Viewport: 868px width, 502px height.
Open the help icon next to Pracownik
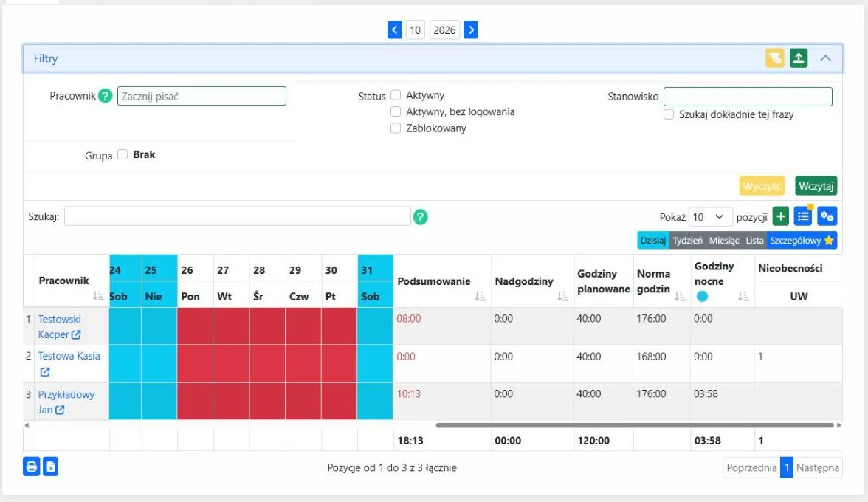click(x=105, y=96)
